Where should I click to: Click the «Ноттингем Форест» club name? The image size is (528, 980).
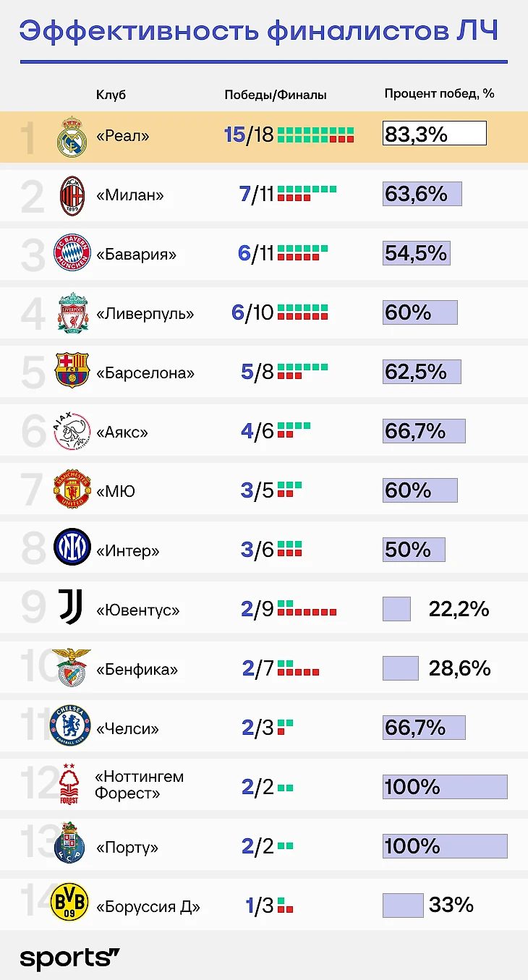point(139,785)
